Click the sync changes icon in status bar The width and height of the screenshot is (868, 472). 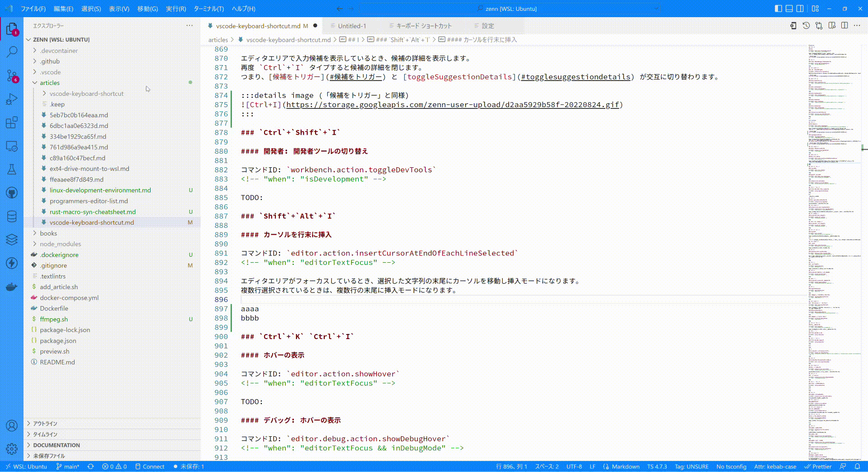tap(90, 467)
